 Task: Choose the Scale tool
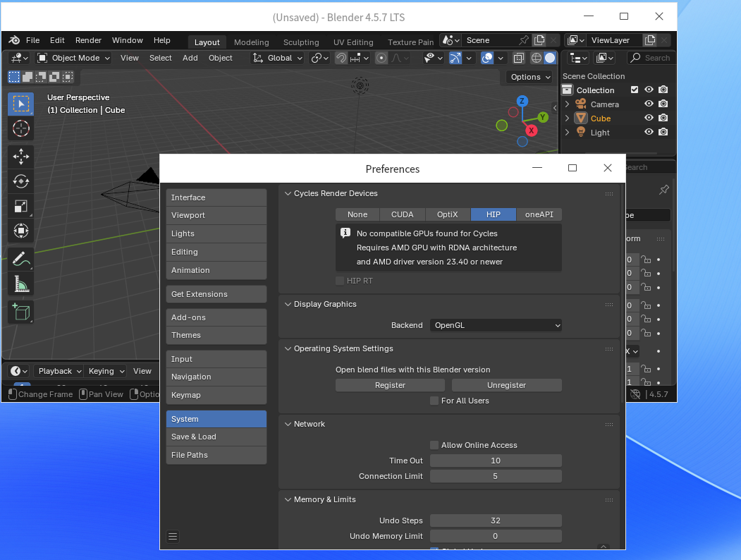[20, 206]
